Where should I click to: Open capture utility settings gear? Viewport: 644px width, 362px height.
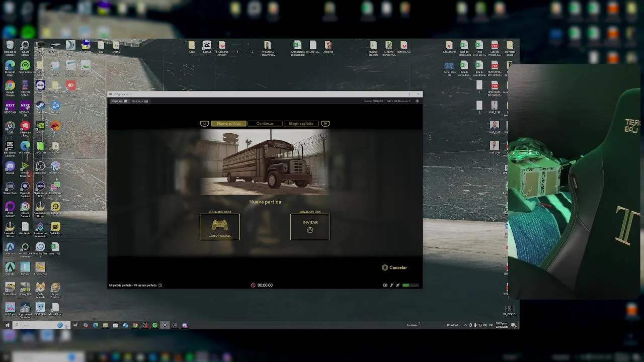417,101
